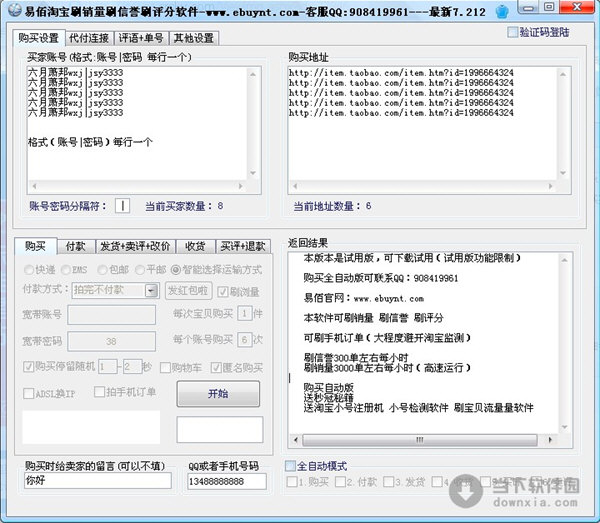The height and width of the screenshot is (523, 600).
Task: Click the line 本软件可刷销量 刷信誉 刷评分
Action: point(373,318)
